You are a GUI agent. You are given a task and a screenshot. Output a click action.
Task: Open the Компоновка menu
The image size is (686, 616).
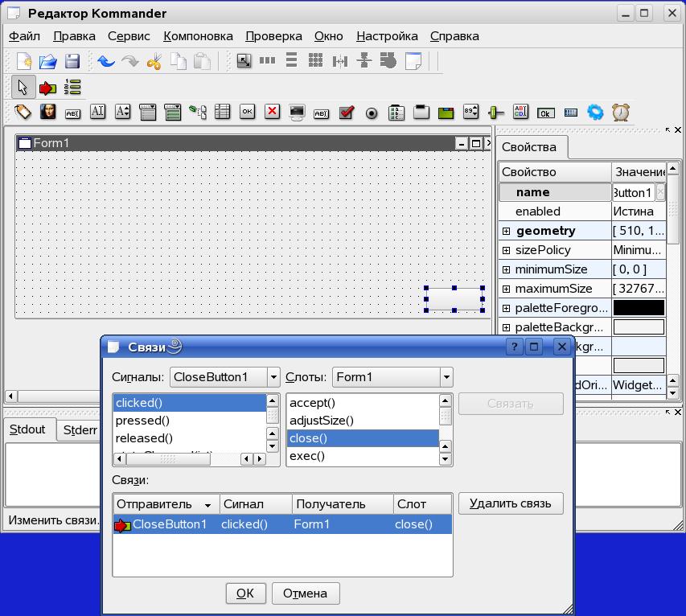[198, 36]
